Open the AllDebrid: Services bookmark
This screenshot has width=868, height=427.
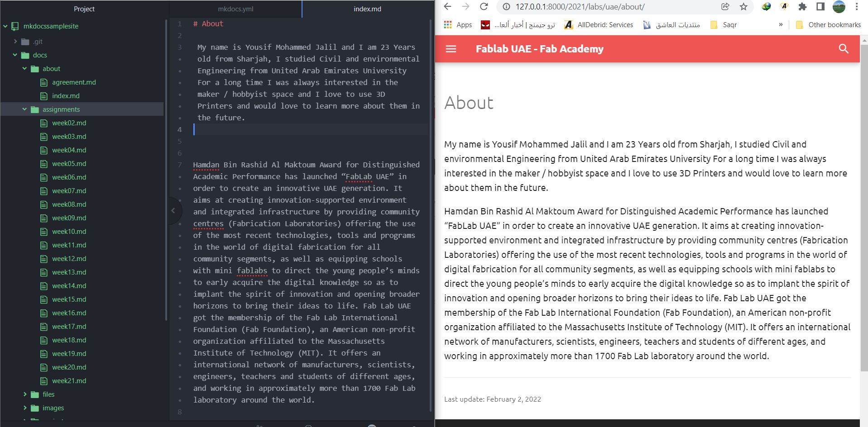[599, 25]
